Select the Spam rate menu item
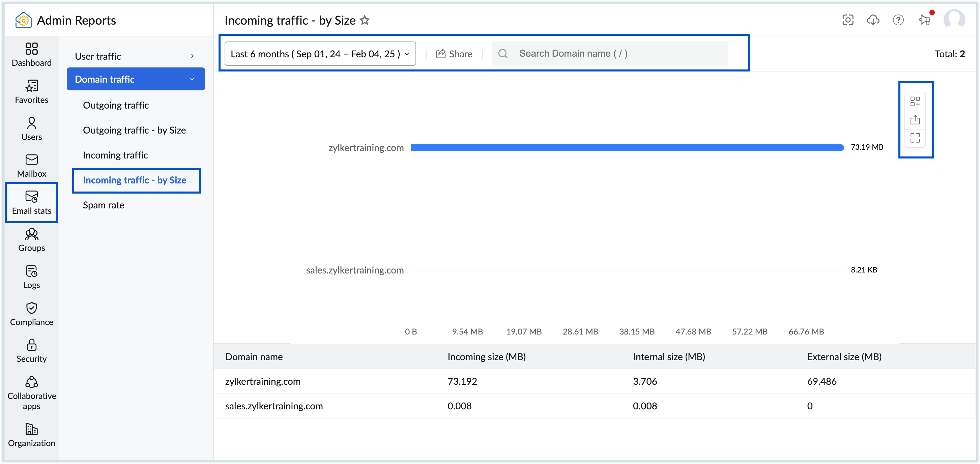 tap(103, 204)
